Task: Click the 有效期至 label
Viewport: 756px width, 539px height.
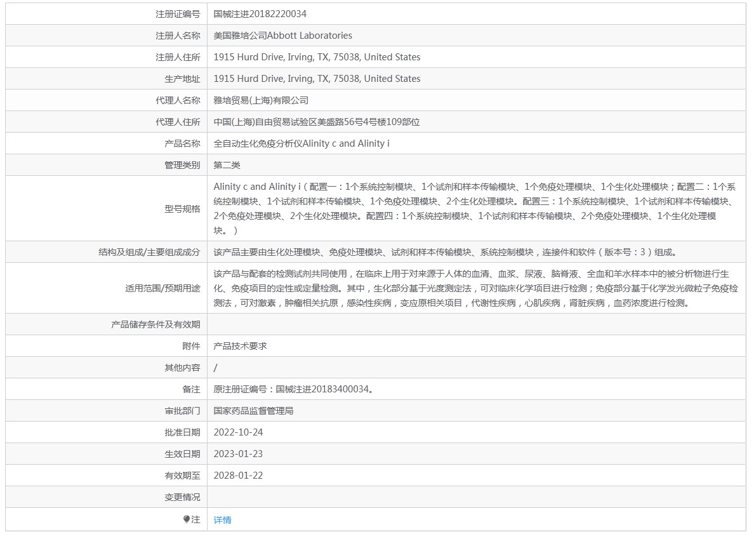Action: pyautogui.click(x=182, y=476)
